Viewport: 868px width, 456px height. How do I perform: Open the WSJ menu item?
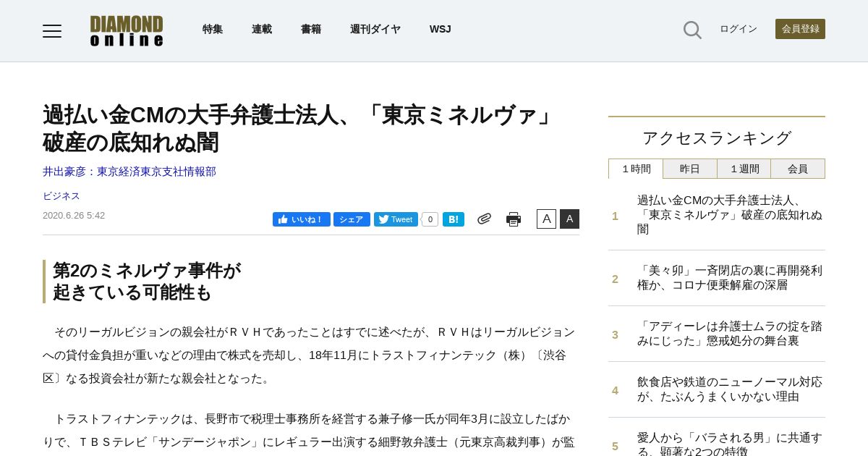(440, 29)
